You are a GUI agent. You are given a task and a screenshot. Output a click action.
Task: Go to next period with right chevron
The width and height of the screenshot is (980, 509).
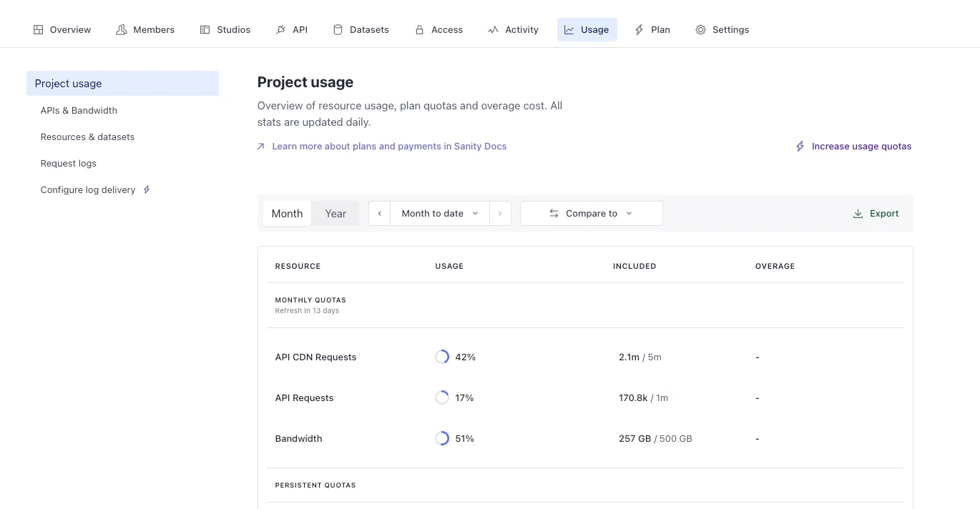tap(500, 214)
